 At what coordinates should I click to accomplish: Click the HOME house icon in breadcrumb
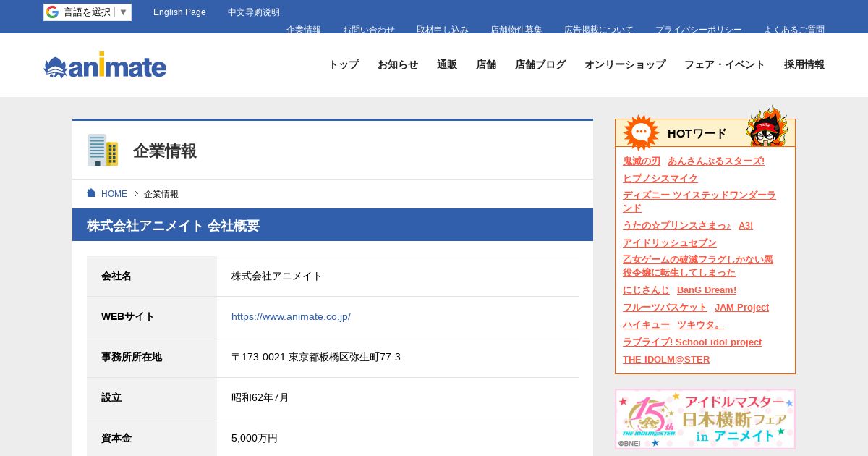point(91,193)
